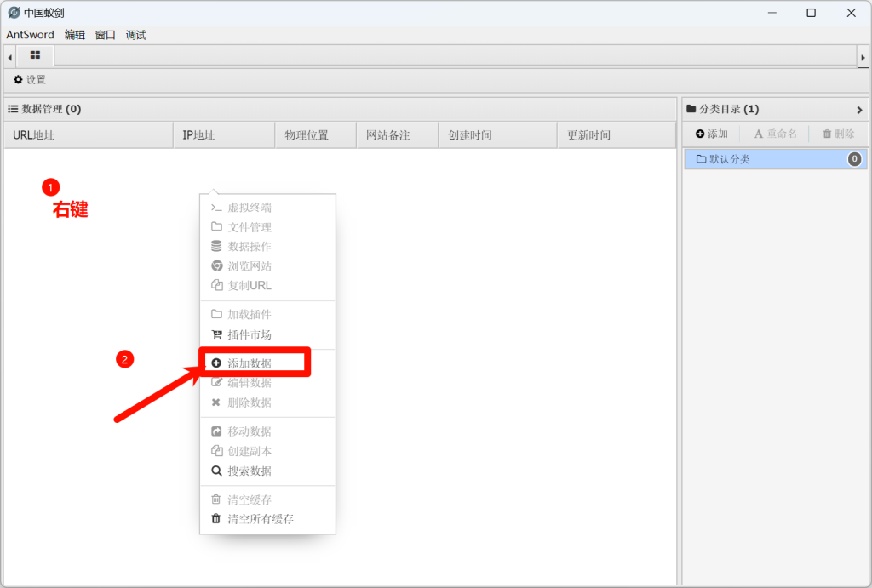Select Add Data (添加数据) in context menu

pos(250,363)
